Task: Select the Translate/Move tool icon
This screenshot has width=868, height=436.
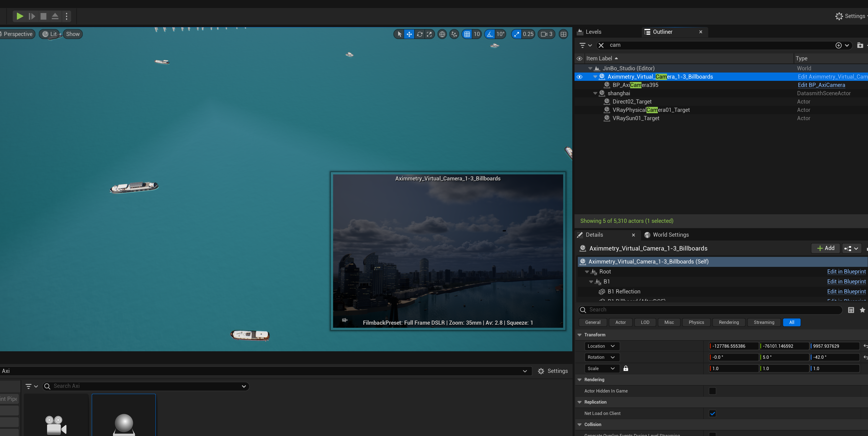Action: point(409,34)
